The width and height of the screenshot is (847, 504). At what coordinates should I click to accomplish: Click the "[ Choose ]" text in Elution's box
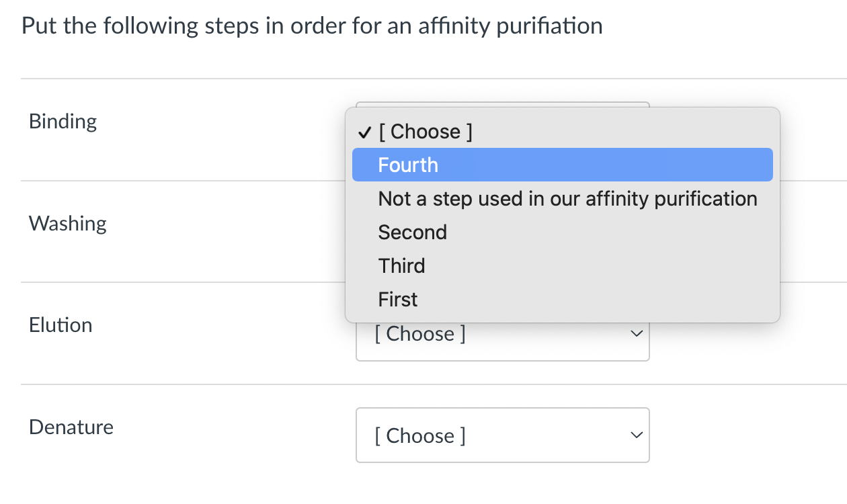tap(420, 334)
